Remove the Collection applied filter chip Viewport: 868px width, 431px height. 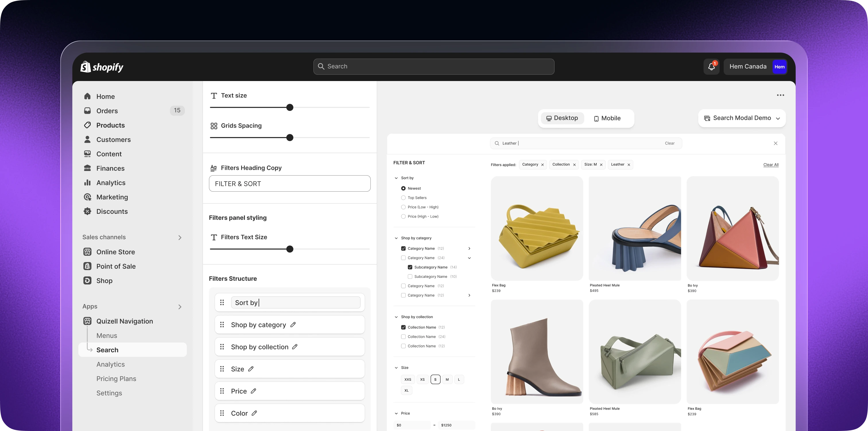tap(575, 165)
